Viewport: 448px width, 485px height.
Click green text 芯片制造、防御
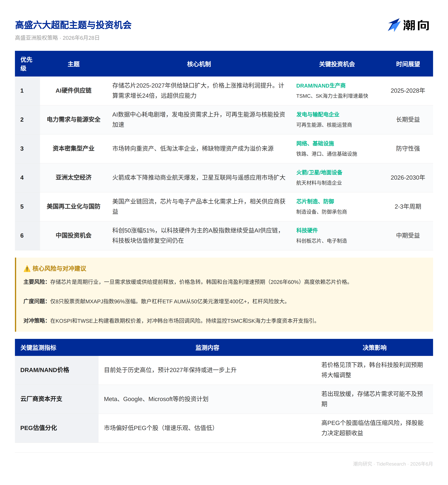(315, 202)
